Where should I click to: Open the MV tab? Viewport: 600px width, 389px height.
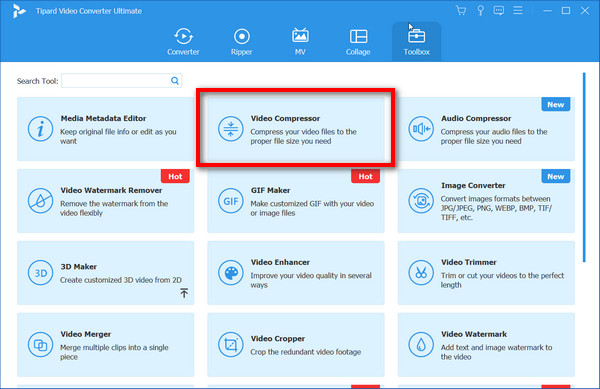pyautogui.click(x=300, y=41)
